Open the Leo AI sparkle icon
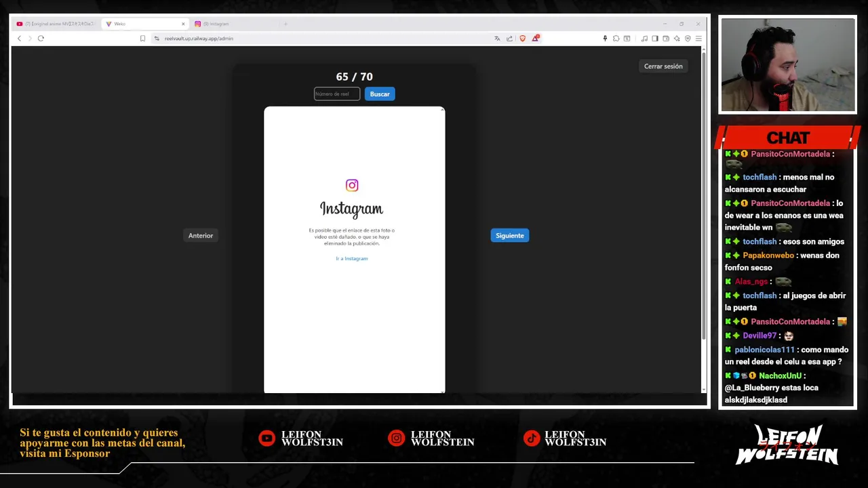The width and height of the screenshot is (868, 488). 677,39
